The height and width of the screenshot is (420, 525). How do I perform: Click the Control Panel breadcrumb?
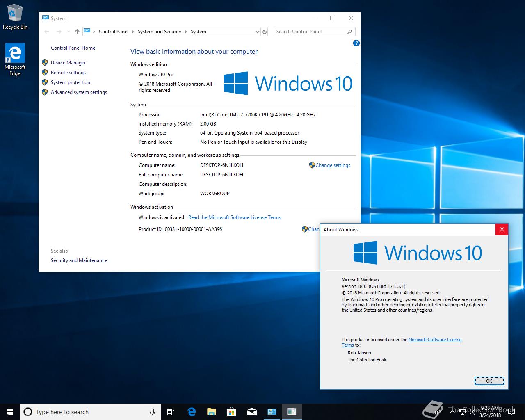pos(114,32)
